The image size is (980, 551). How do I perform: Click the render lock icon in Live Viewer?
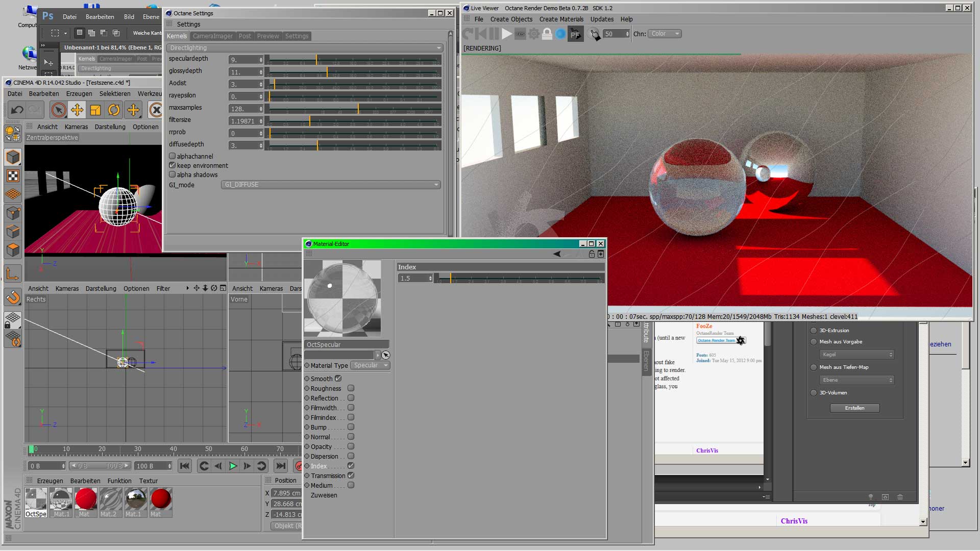click(x=547, y=34)
